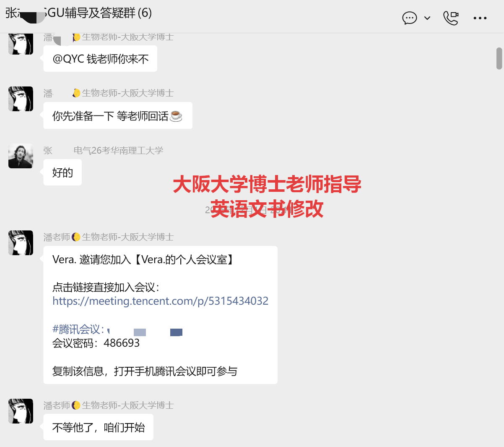504x447 pixels.
Task: Select the message 好的
Action: coord(62,173)
